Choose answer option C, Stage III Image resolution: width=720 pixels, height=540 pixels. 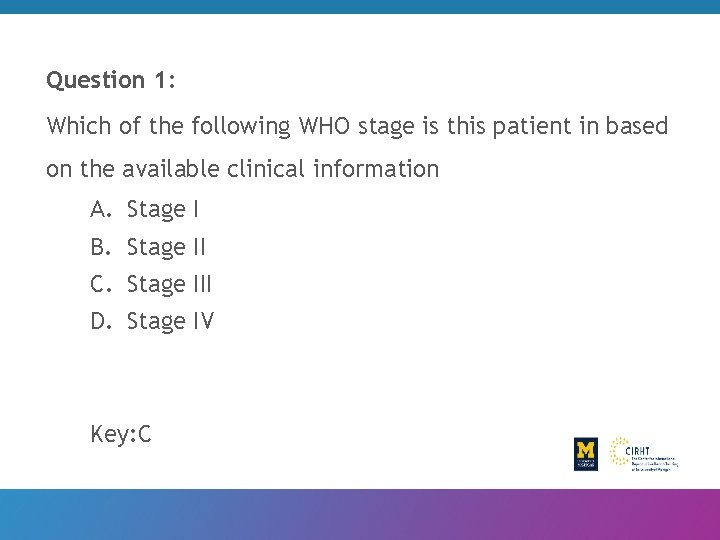(x=169, y=284)
